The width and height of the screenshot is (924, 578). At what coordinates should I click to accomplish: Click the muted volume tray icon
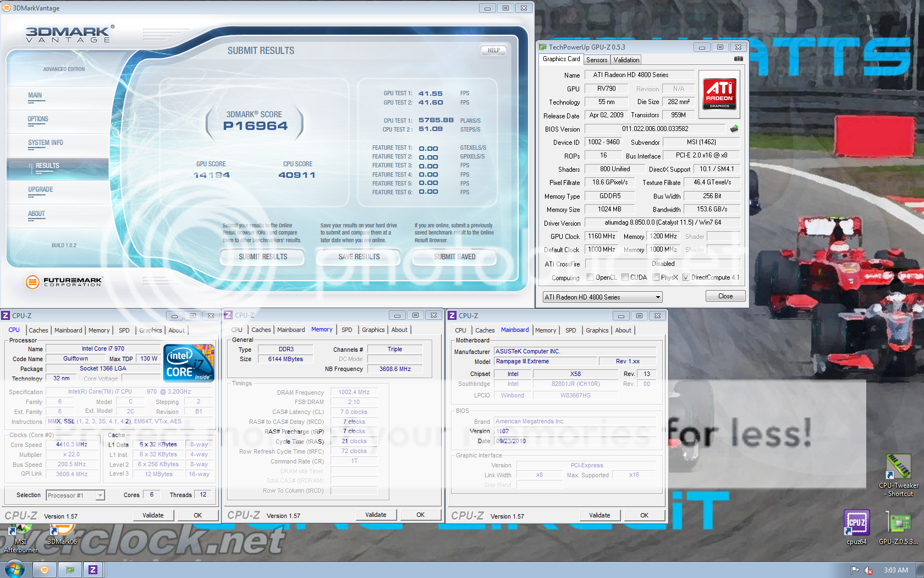coord(868,570)
